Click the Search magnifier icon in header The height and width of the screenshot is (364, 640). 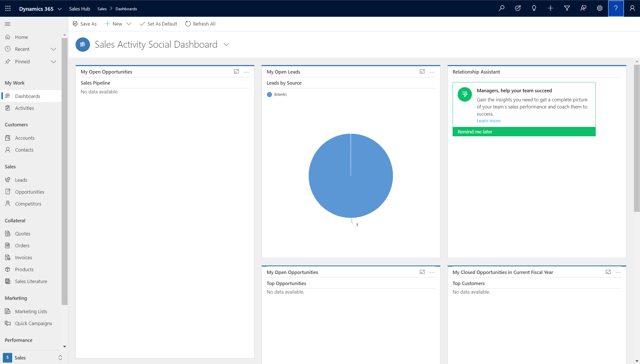pyautogui.click(x=501, y=9)
